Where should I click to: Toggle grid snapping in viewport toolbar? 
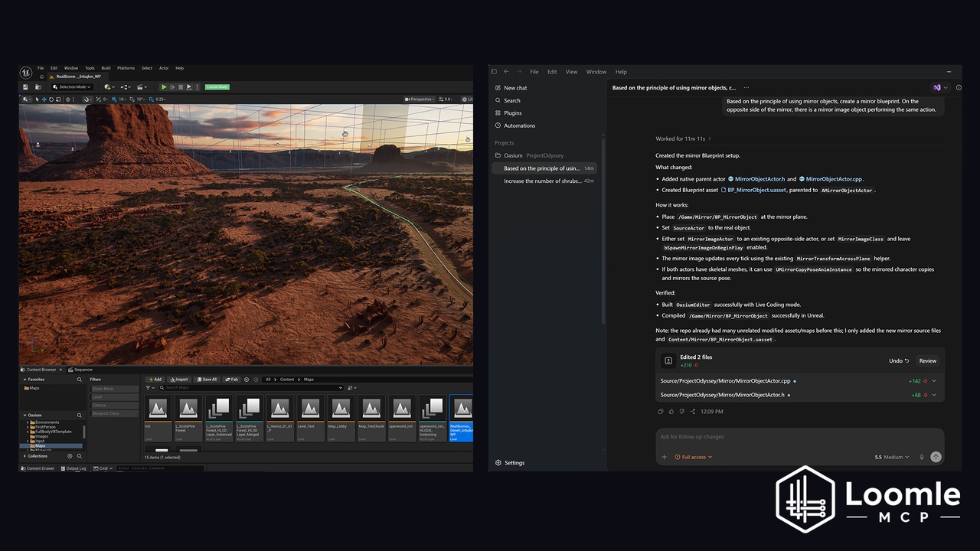[x=114, y=99]
